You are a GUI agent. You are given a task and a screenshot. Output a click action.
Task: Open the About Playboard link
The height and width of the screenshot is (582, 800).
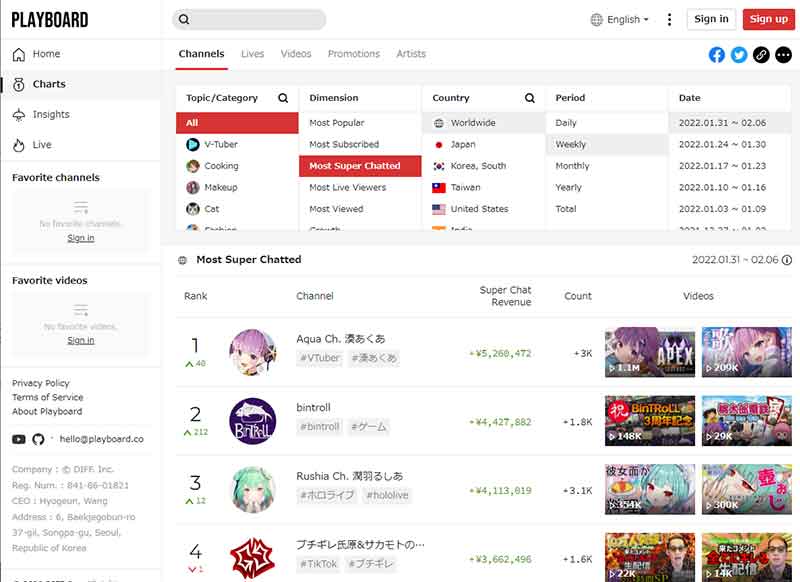coord(47,412)
